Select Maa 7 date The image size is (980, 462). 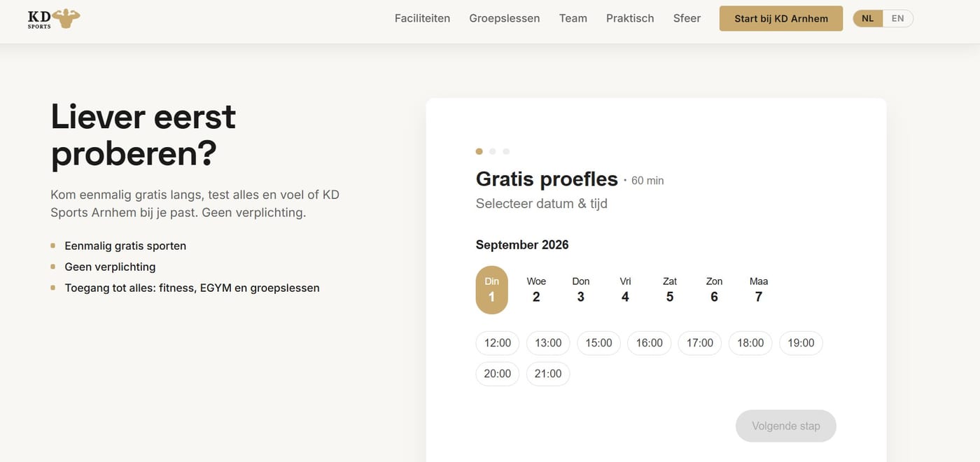point(759,290)
